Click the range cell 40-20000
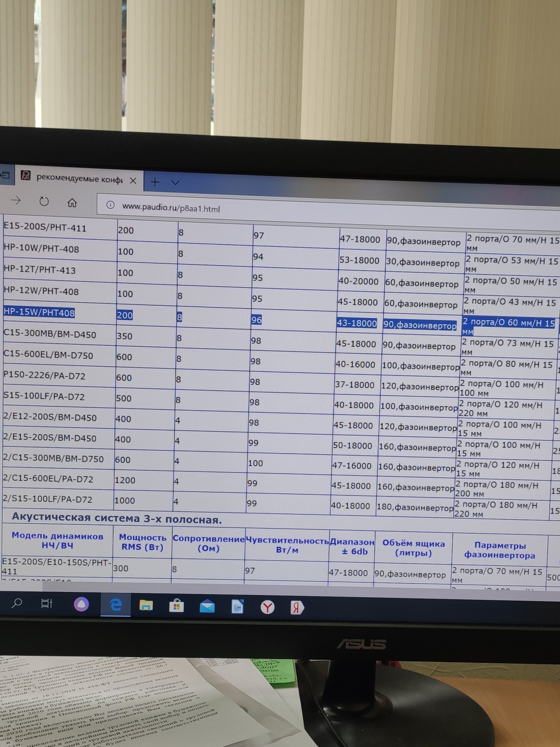 tap(358, 281)
